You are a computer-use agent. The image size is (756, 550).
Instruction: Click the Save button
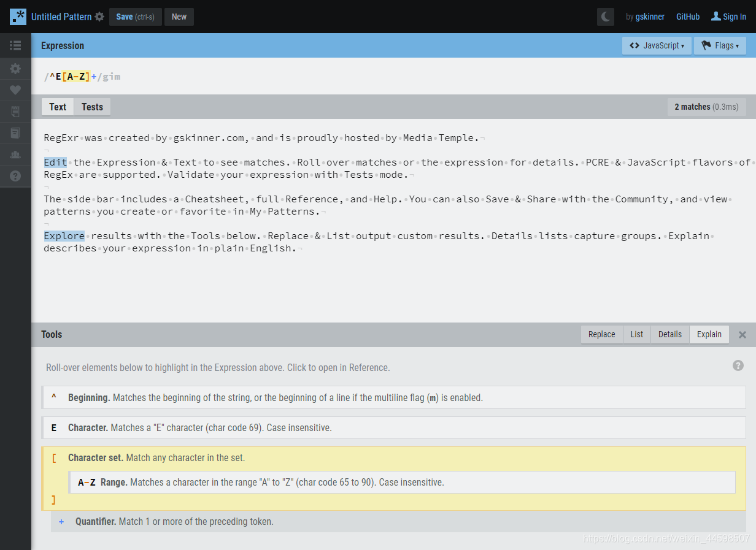pyautogui.click(x=136, y=17)
